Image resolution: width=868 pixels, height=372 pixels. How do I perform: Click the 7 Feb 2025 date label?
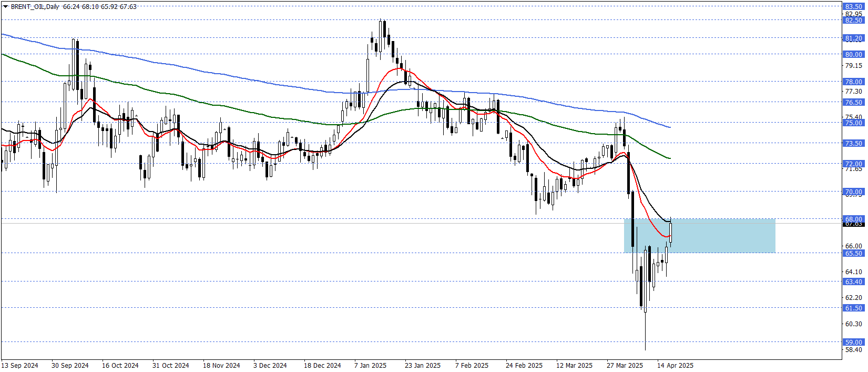click(472, 365)
